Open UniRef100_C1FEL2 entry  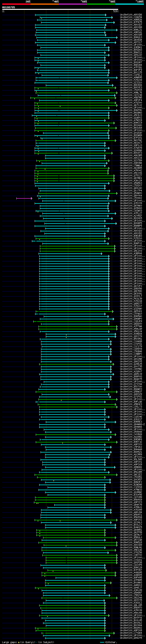131,75
